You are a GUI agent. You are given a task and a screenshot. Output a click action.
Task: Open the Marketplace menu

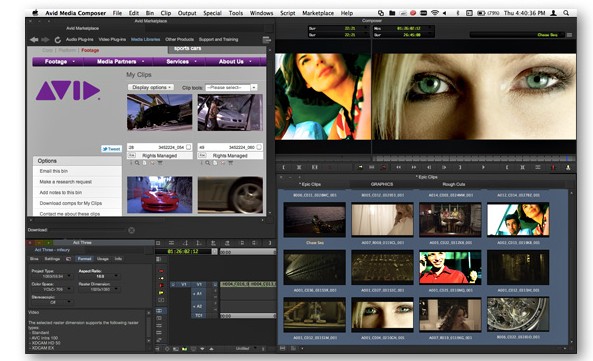(318, 13)
